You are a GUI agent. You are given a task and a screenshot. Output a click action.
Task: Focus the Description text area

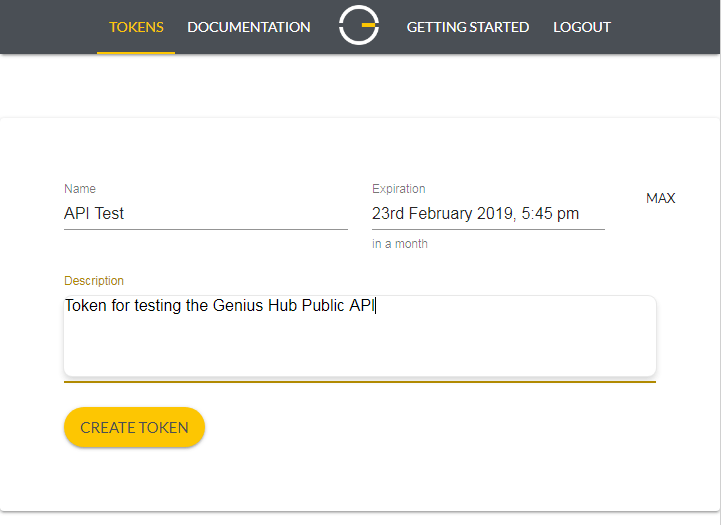click(360, 336)
